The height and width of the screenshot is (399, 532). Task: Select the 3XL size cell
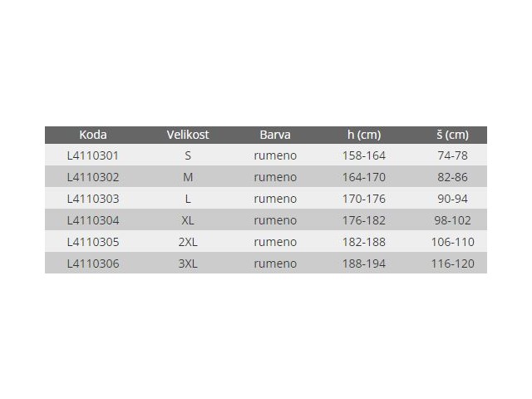188,264
